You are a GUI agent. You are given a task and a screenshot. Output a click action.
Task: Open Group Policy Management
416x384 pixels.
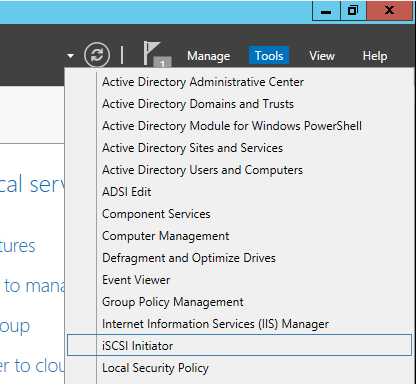239,302
